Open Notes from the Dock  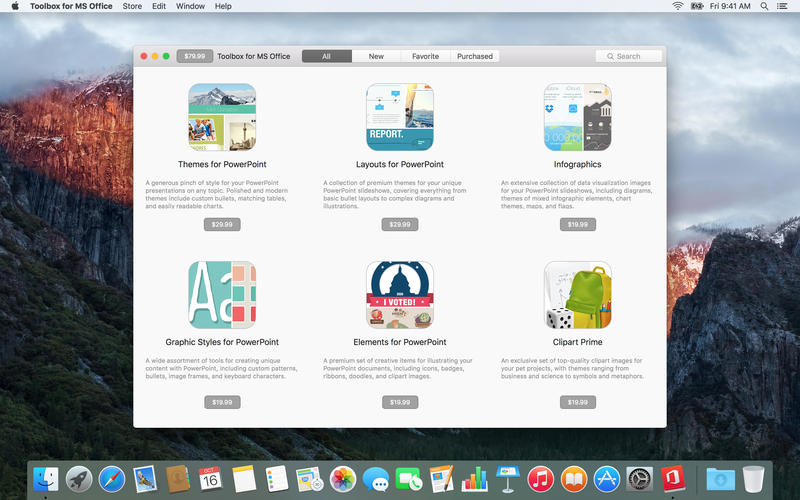[244, 480]
